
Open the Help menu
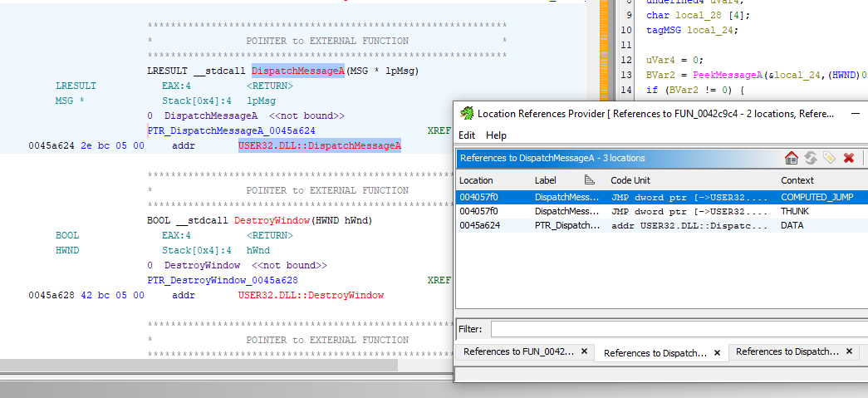tap(496, 135)
